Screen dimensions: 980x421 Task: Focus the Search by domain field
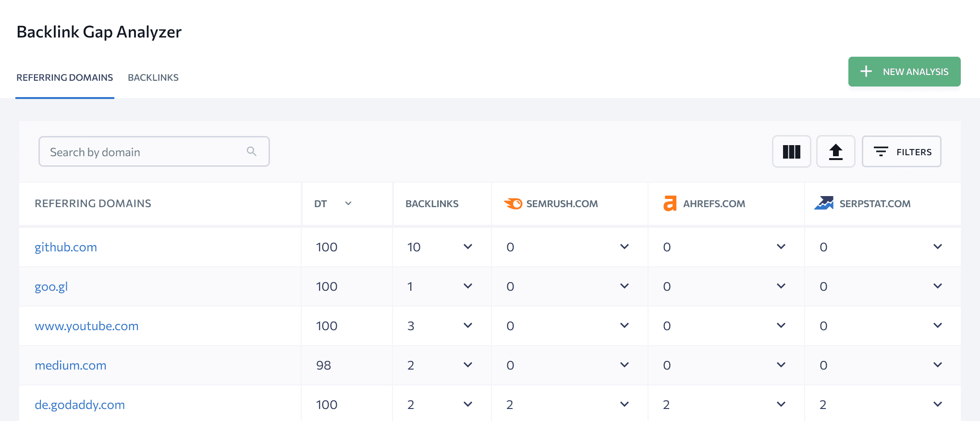pyautogui.click(x=154, y=152)
